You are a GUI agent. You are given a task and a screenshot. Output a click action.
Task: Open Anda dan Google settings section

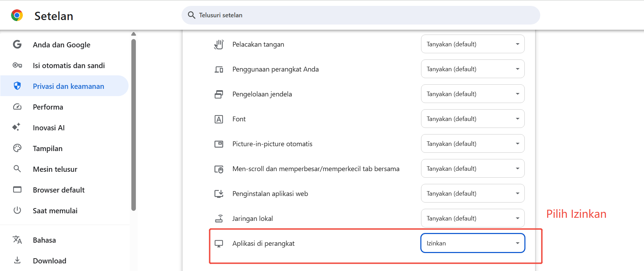[62, 45]
